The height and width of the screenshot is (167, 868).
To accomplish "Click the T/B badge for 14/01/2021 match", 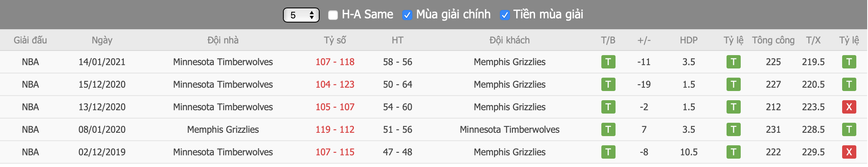I will 608,62.
